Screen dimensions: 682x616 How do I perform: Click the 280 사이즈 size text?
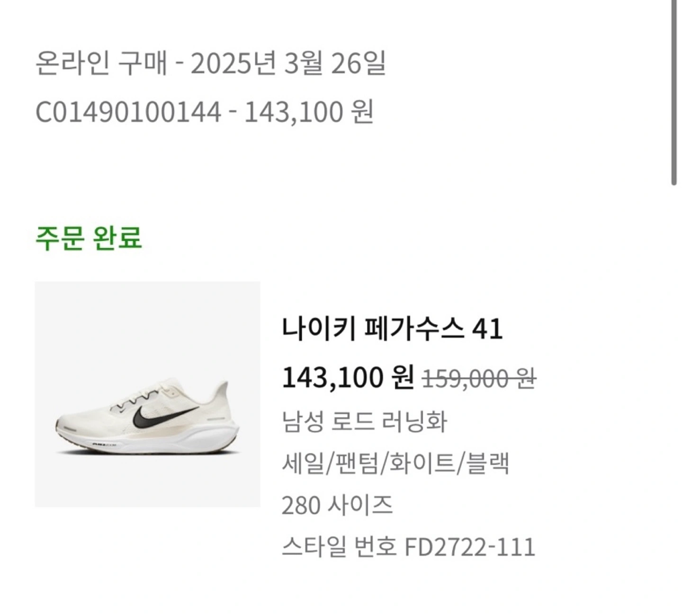[337, 506]
